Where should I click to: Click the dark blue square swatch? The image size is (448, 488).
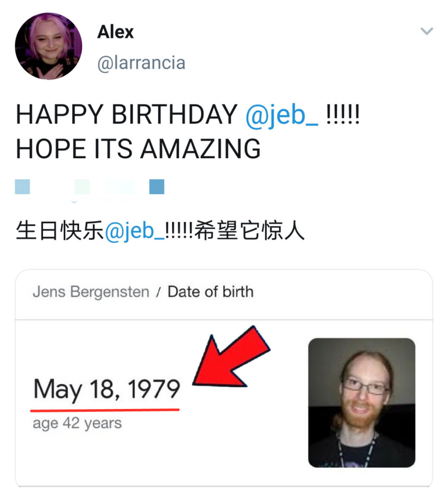(x=156, y=187)
